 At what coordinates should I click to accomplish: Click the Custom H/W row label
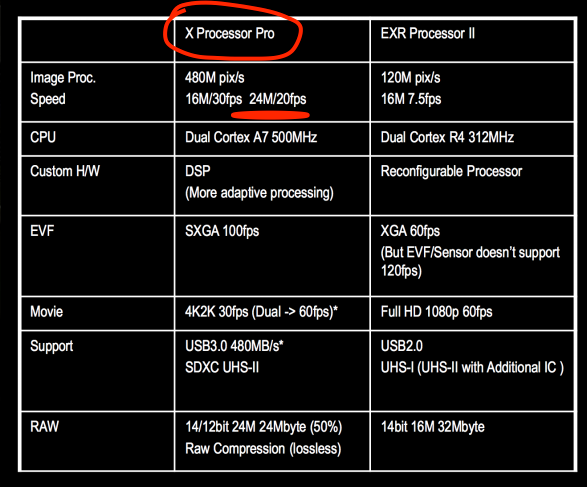coord(65,171)
